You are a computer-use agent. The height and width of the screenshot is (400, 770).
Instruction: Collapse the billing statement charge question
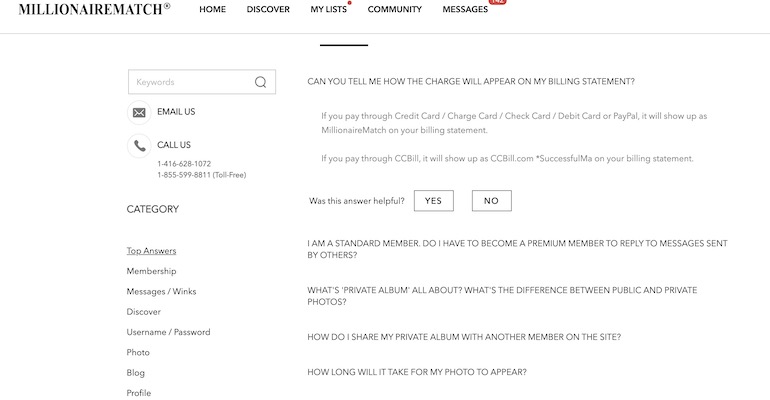(x=470, y=82)
